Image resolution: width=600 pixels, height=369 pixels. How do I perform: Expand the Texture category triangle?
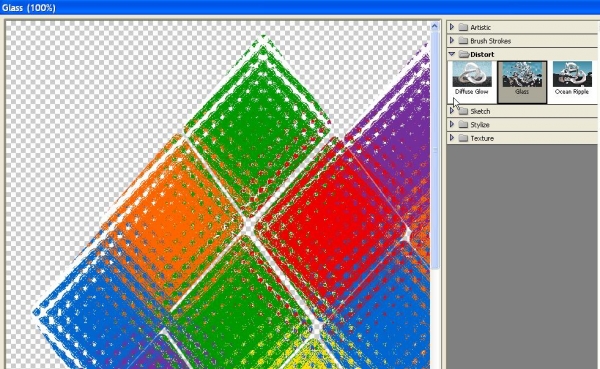(452, 138)
